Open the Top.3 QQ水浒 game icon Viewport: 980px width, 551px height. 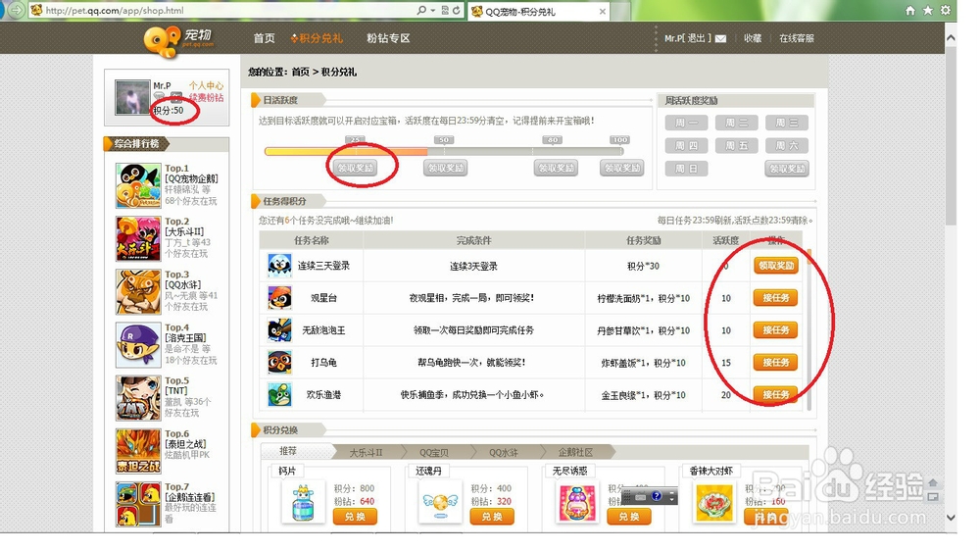138,291
